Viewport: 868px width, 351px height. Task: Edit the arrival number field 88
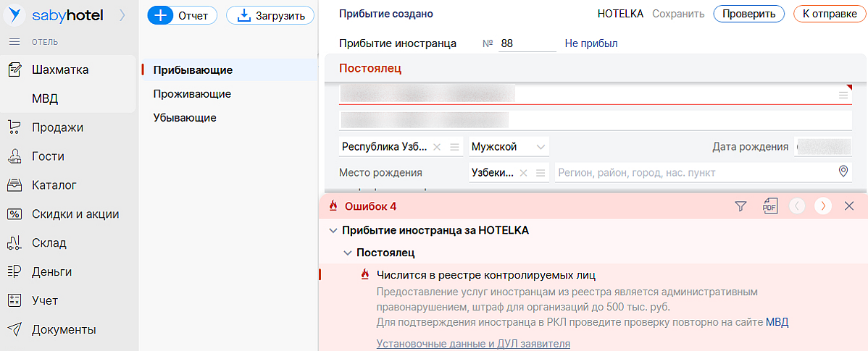coord(527,43)
